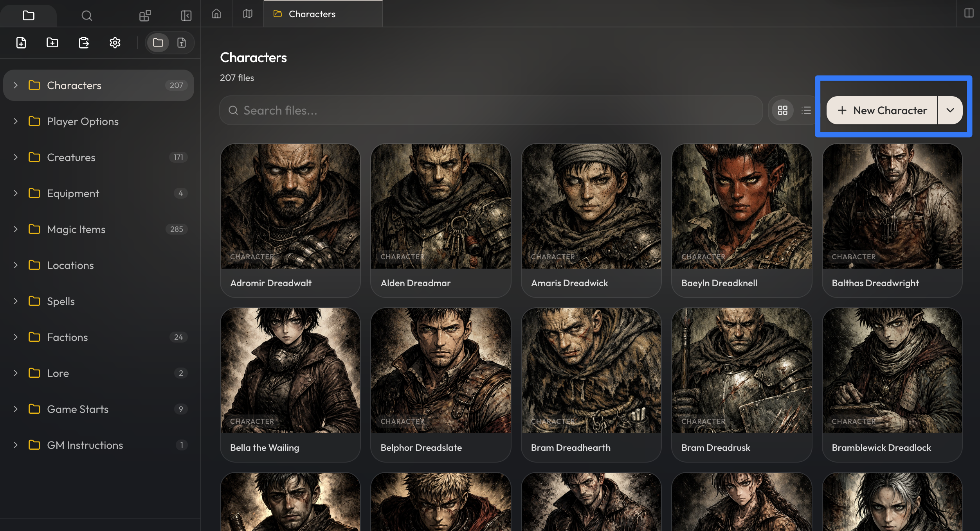Select the Creatures folder
The width and height of the screenshot is (980, 531).
pyautogui.click(x=99, y=157)
